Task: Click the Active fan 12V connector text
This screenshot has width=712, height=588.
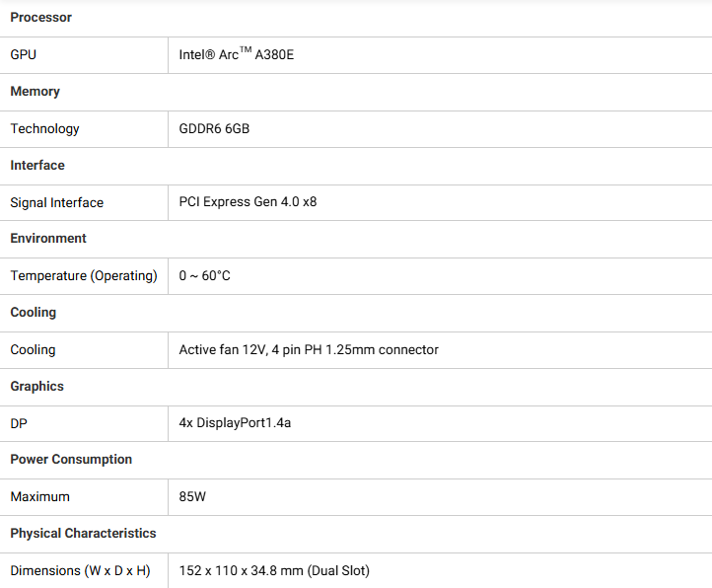Action: click(309, 350)
